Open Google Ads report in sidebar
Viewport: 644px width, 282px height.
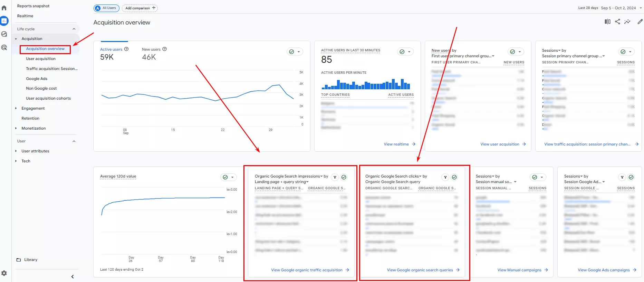pos(37,79)
